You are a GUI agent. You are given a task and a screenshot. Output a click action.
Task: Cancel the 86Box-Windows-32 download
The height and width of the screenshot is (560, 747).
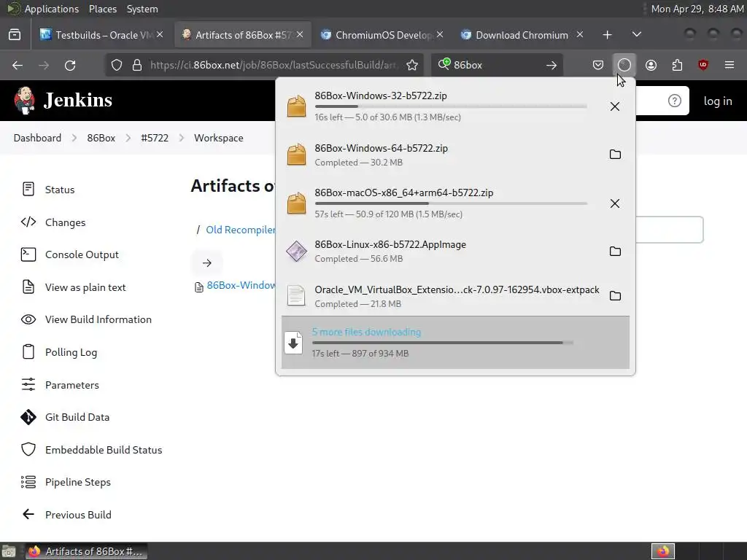[615, 106]
